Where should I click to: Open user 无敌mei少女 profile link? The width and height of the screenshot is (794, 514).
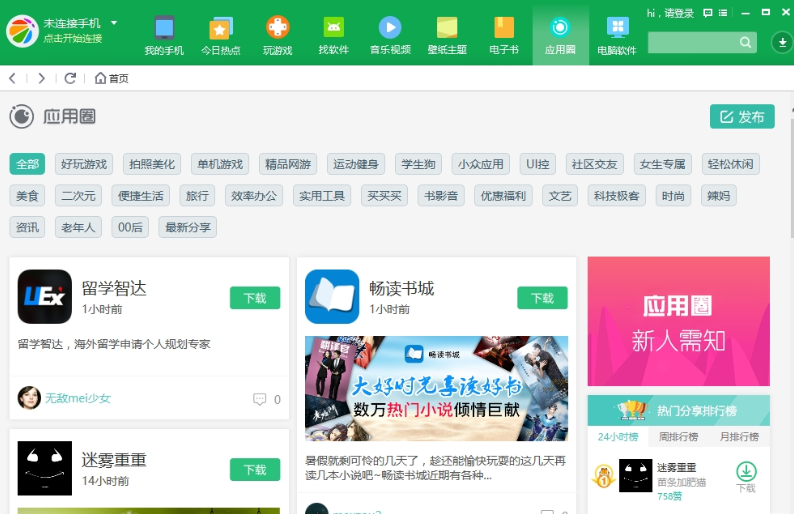tap(78, 398)
